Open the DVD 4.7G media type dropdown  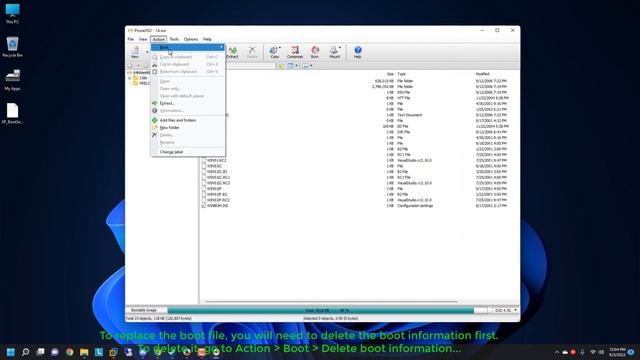[506, 310]
